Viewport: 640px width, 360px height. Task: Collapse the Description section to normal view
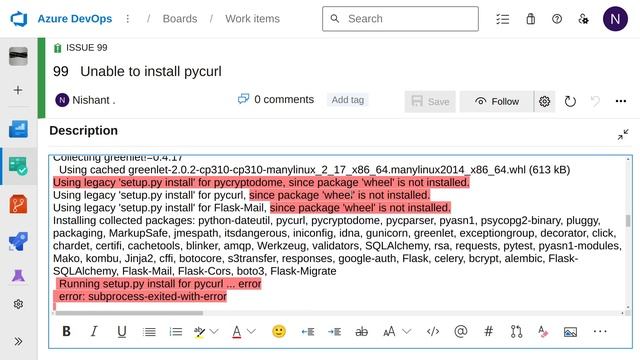coord(623,134)
